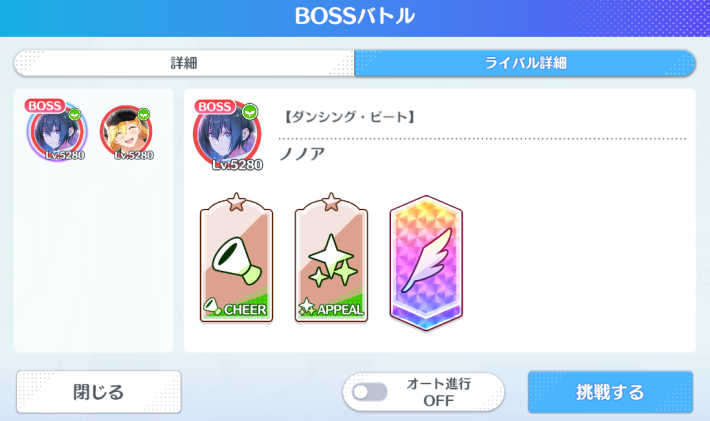
Task: Click the 閉じる close button
Action: [x=99, y=392]
